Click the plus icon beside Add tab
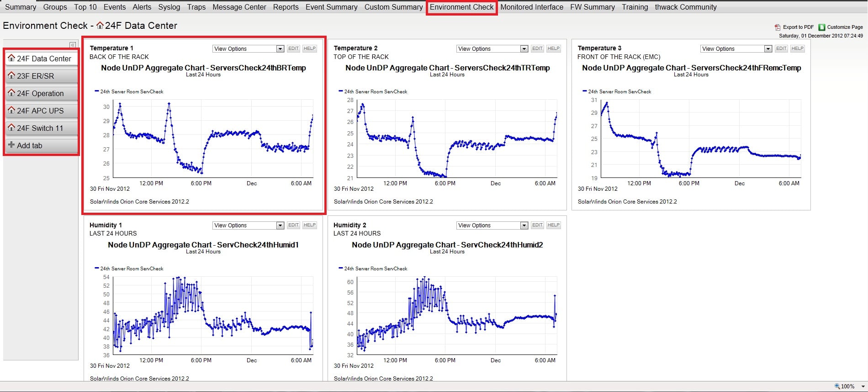The width and height of the screenshot is (868, 392). coord(11,145)
